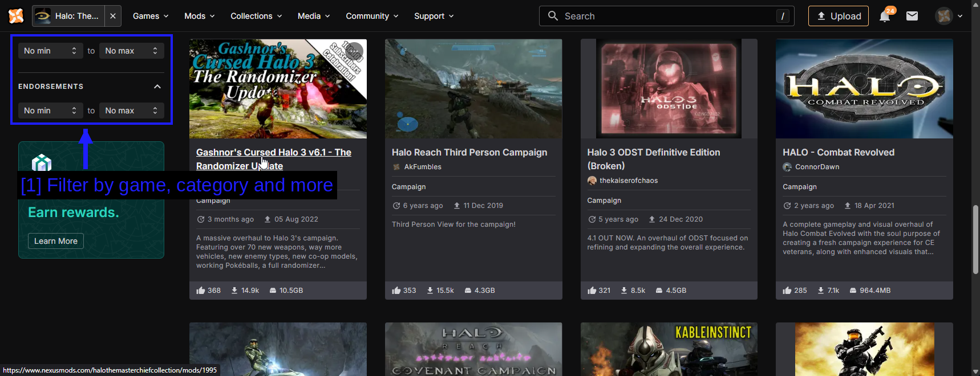This screenshot has width=980, height=376.
Task: Click Campaign category on Combat Revolved card
Action: pos(800,187)
